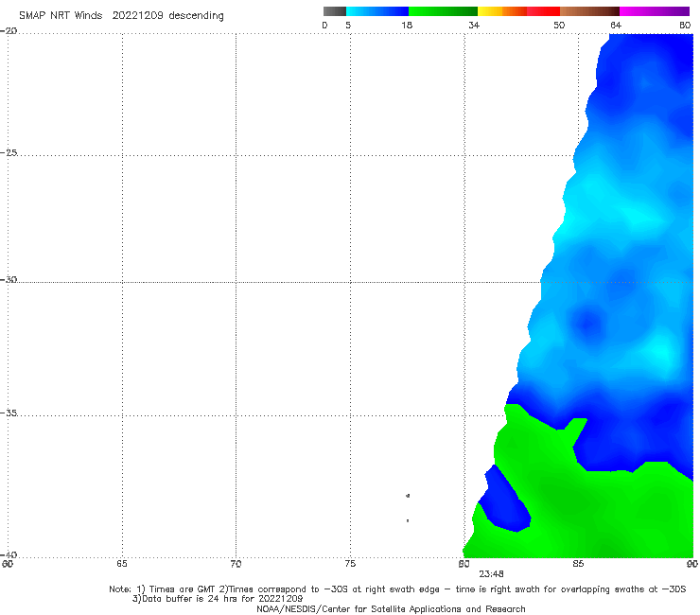The image size is (700, 615).
Task: Click the color bar label '34'
Action: [474, 25]
